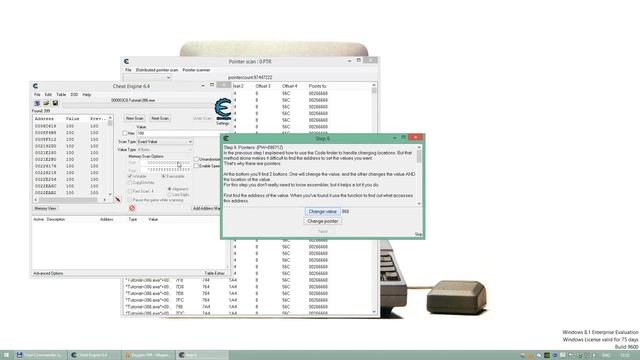640x360 pixels.
Task: Open the Edit menu in Cheat Engine
Action: tap(48, 94)
